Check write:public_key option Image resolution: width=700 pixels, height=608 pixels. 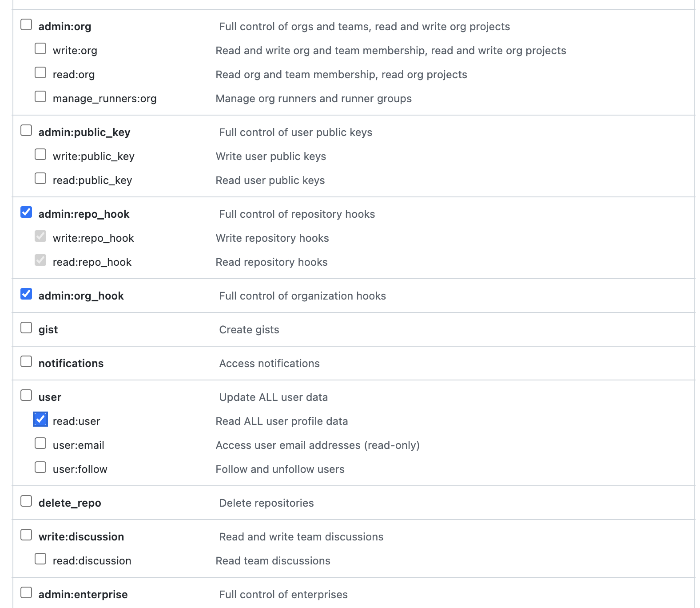pyautogui.click(x=40, y=154)
